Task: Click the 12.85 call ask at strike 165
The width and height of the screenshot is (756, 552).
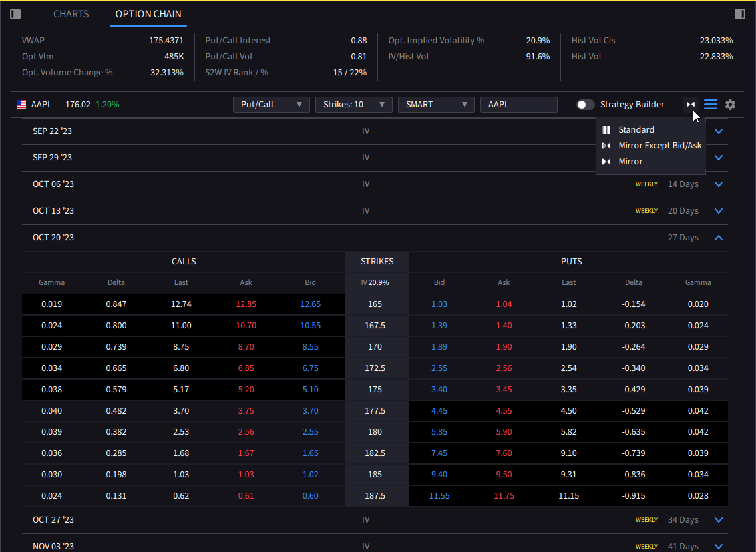Action: (x=246, y=304)
